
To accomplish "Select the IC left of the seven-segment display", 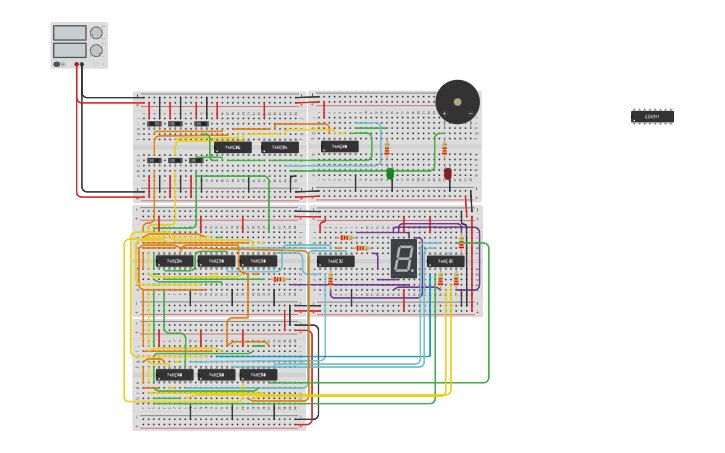I will (336, 261).
